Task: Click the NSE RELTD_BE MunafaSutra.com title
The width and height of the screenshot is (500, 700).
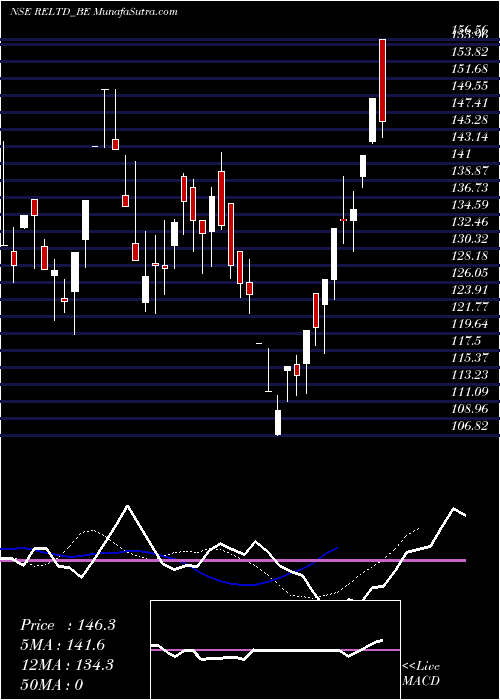Action: (x=93, y=12)
